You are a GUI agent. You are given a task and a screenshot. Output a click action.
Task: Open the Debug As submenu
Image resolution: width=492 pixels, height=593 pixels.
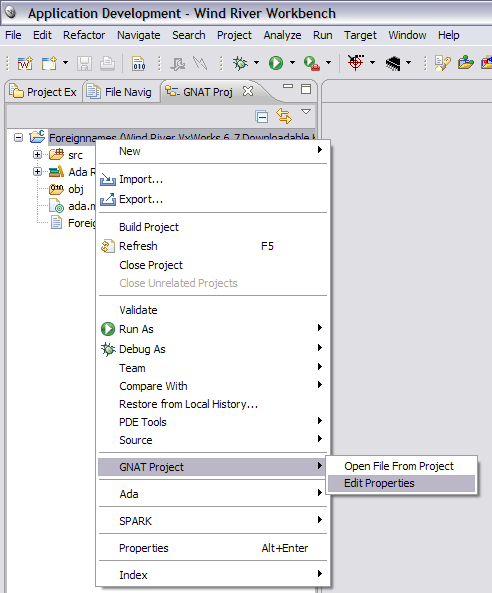[x=213, y=349]
